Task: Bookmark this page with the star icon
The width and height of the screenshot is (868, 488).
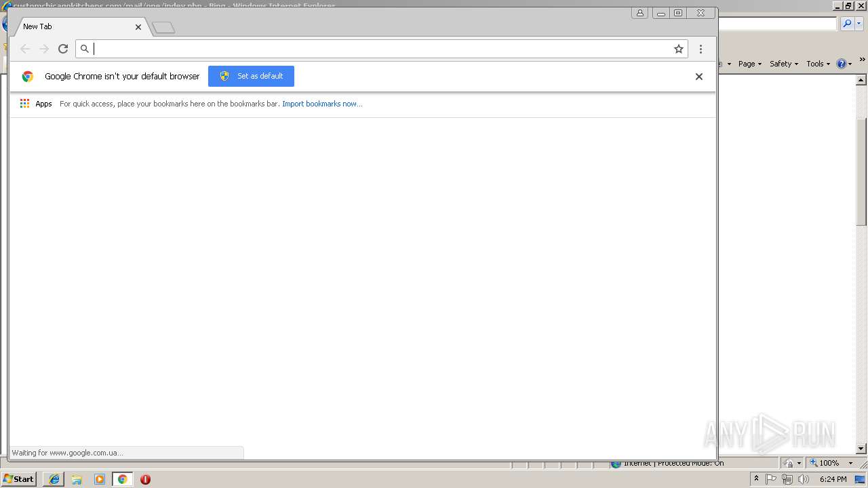Action: [678, 49]
